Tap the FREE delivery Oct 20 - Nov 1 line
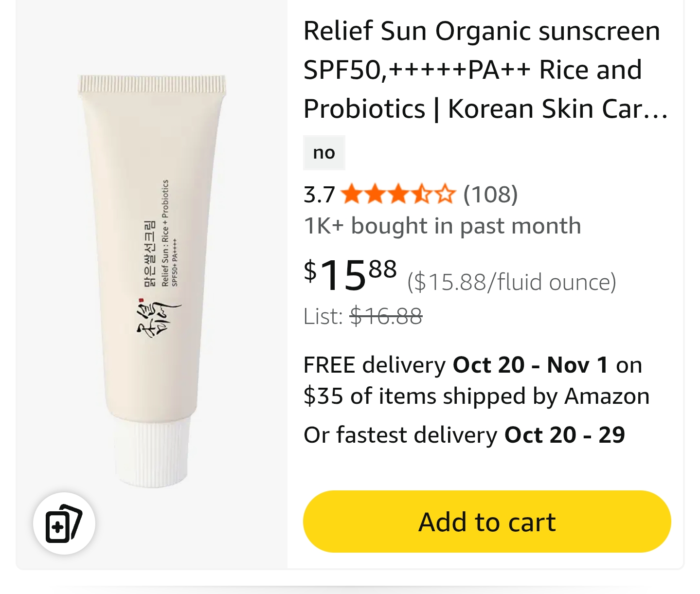The width and height of the screenshot is (700, 594). [473, 365]
